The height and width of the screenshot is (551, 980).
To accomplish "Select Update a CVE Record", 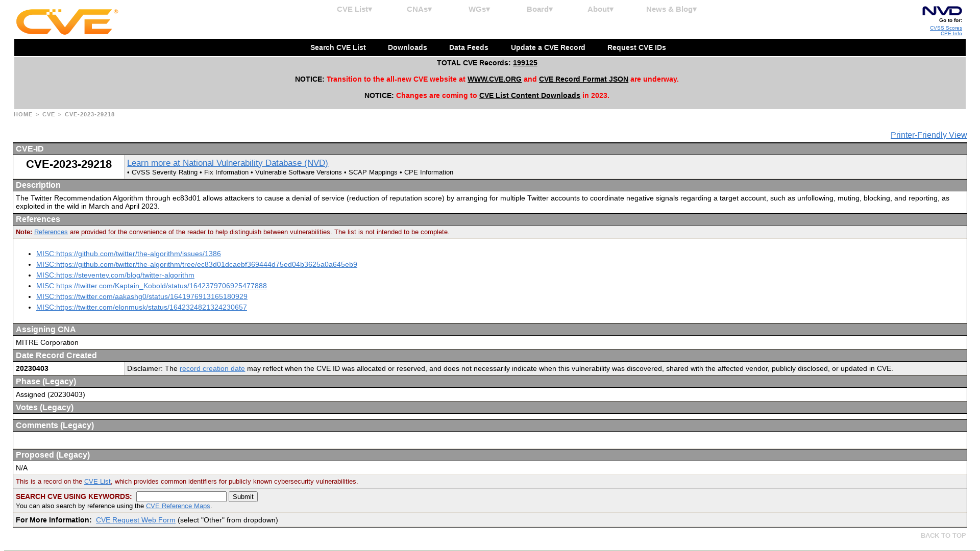I will click(x=548, y=47).
